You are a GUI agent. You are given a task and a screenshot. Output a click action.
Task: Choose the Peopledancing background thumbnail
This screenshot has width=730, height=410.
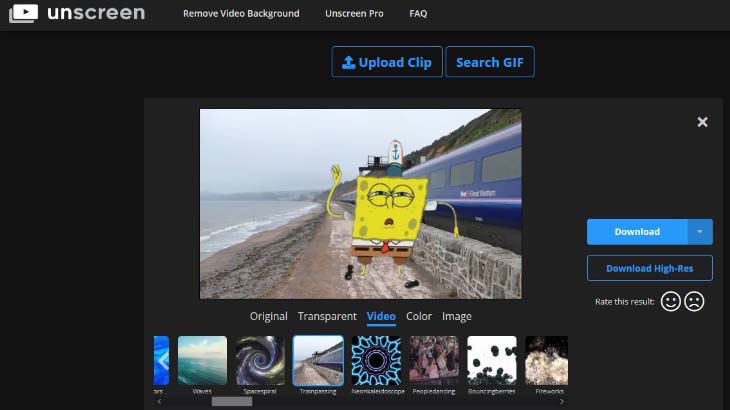pyautogui.click(x=434, y=361)
